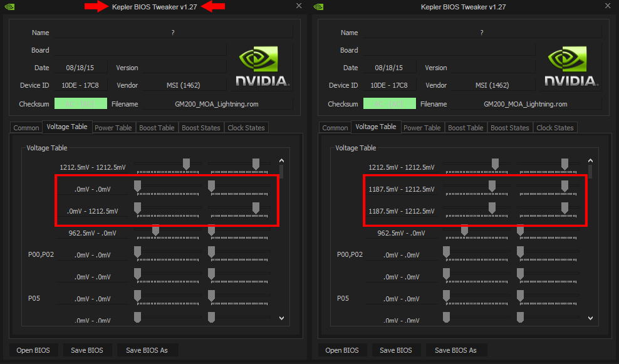Click the 962.5mV - .0mV value in right window
This screenshot has height=364, width=619.
point(401,233)
